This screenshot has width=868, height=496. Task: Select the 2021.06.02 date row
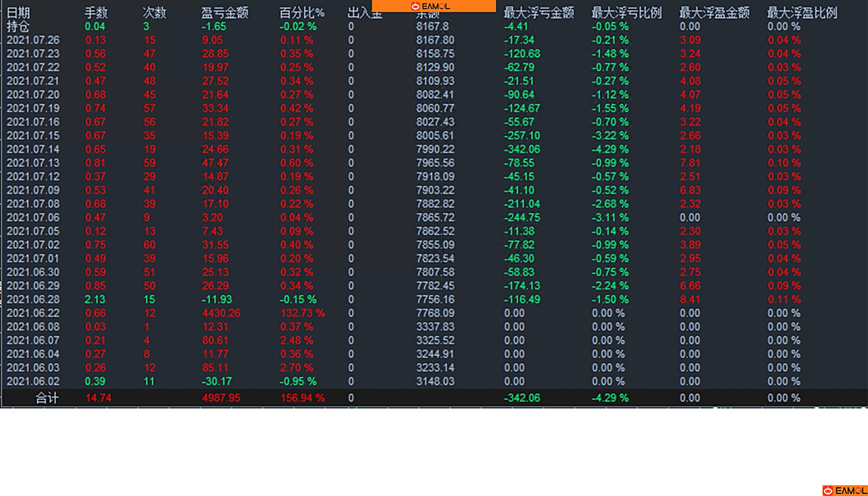33,381
